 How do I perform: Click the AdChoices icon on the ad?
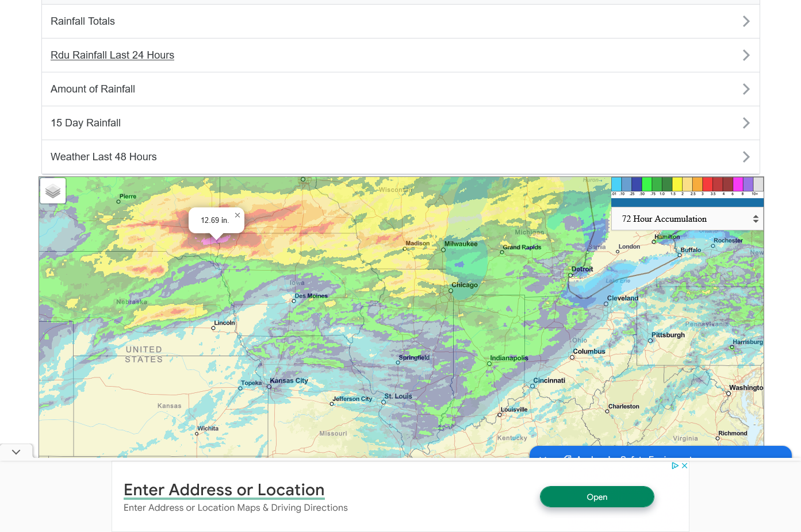(x=675, y=466)
